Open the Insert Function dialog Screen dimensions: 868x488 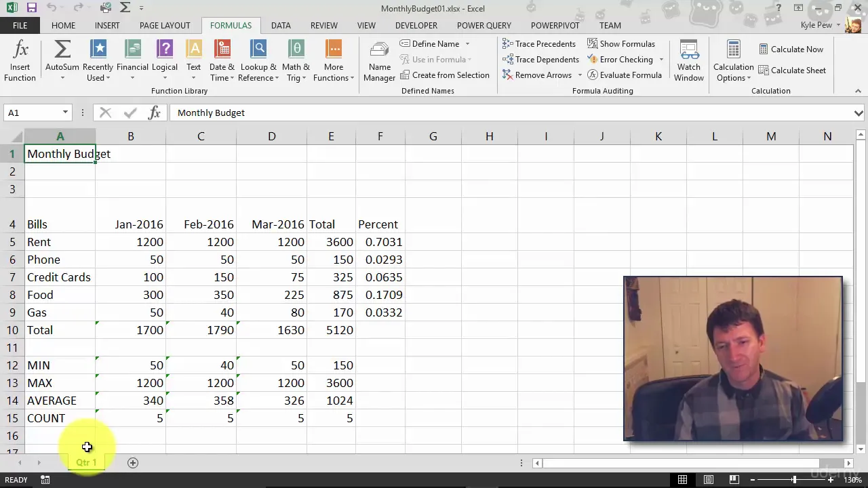coord(20,60)
